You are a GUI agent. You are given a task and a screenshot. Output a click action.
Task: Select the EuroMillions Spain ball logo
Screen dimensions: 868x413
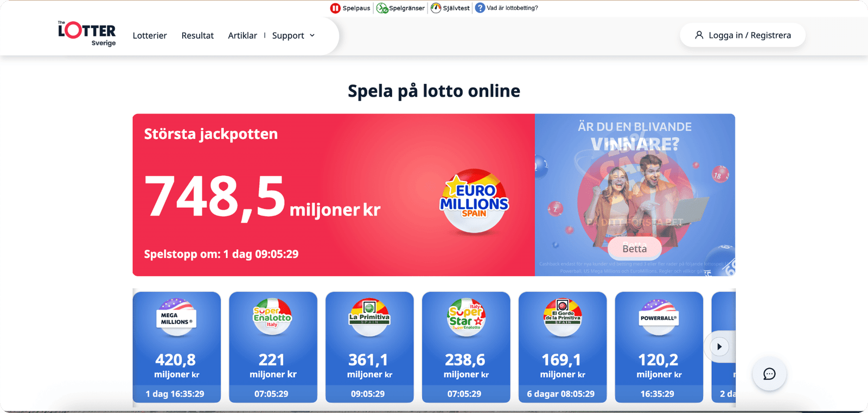click(474, 201)
